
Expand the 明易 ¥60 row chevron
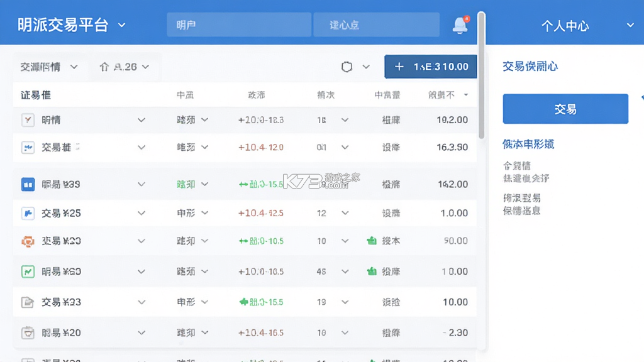(142, 271)
